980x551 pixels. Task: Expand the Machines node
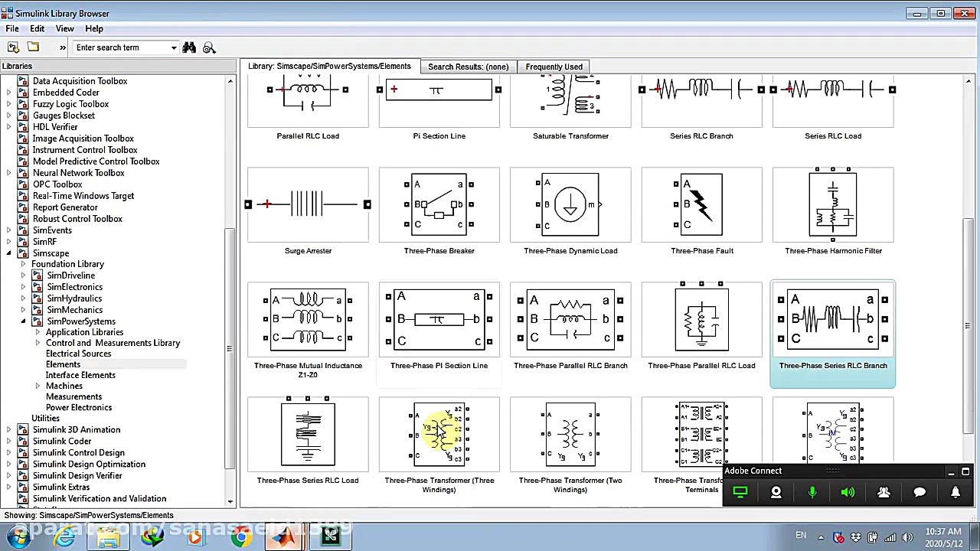click(x=38, y=386)
